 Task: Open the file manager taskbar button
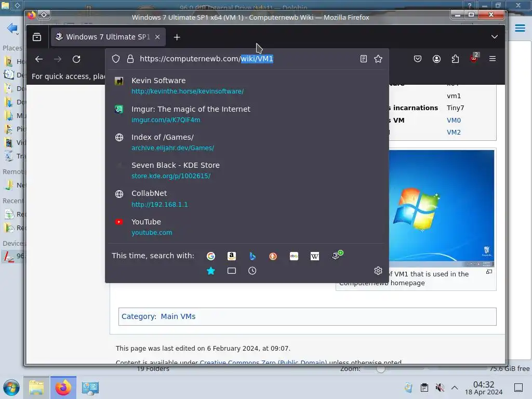tap(36, 388)
